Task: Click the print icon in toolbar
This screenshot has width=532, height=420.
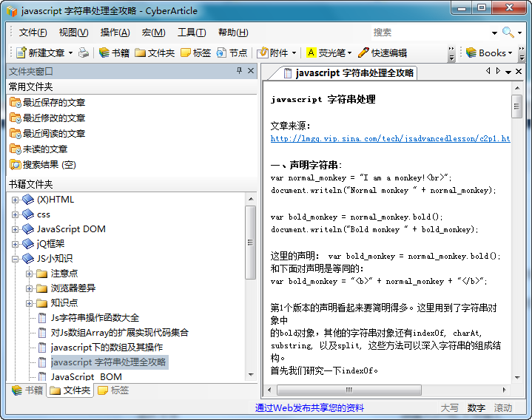Action: [x=84, y=53]
